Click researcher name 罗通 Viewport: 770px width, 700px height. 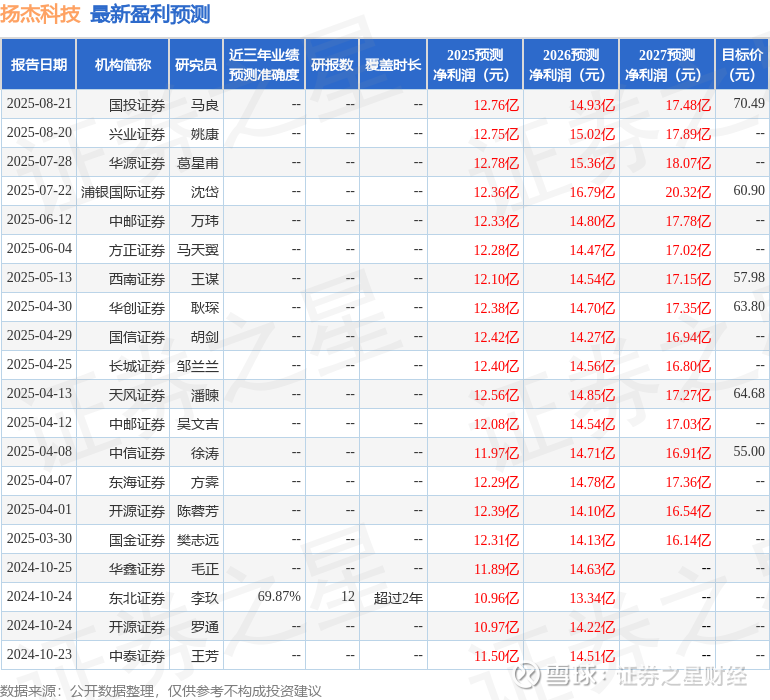tap(204, 626)
